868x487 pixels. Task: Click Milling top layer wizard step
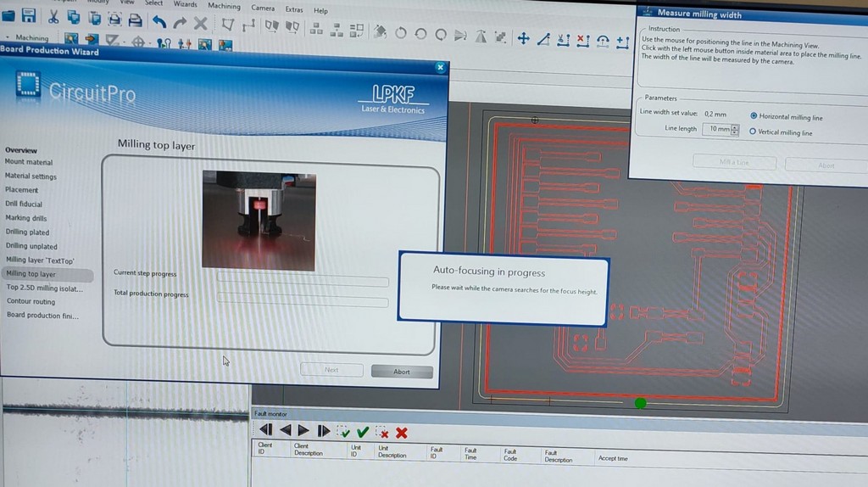(31, 274)
